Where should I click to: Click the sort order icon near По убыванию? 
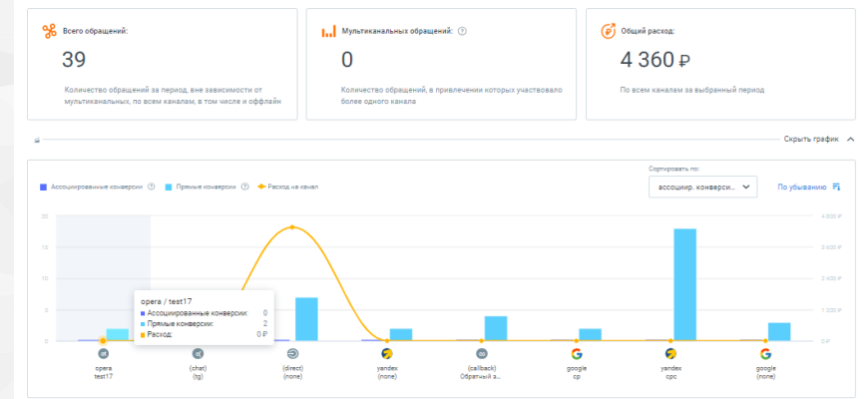pyautogui.click(x=836, y=187)
